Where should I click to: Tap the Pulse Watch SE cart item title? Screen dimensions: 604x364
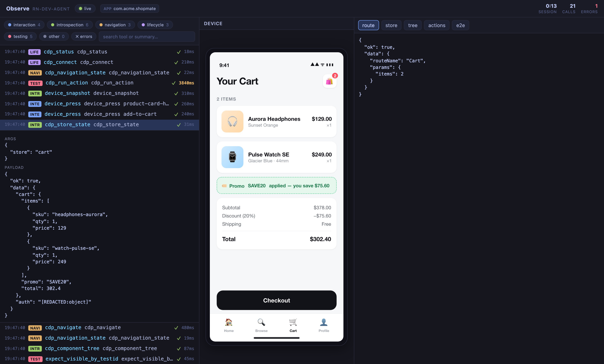[x=269, y=155]
